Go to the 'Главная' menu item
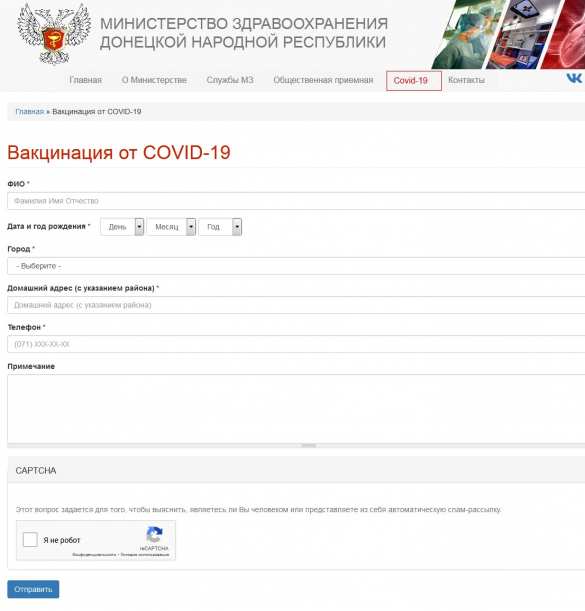This screenshot has width=585, height=611. pos(85,80)
